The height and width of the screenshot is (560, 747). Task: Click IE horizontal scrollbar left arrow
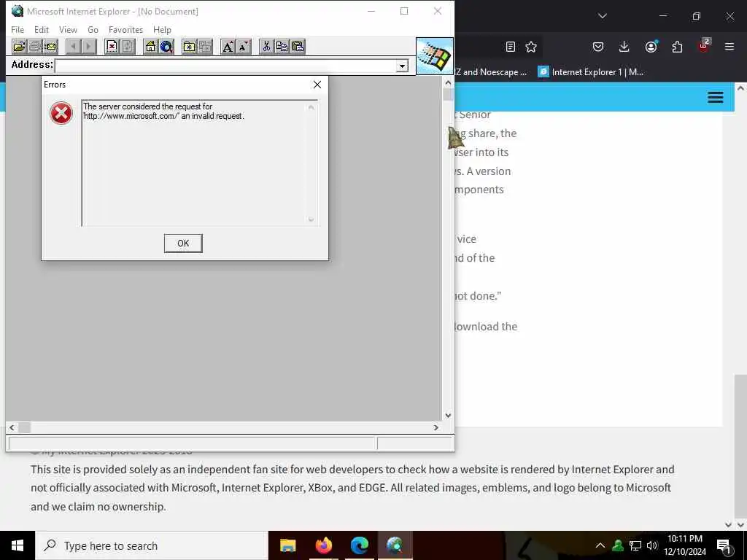click(x=12, y=427)
